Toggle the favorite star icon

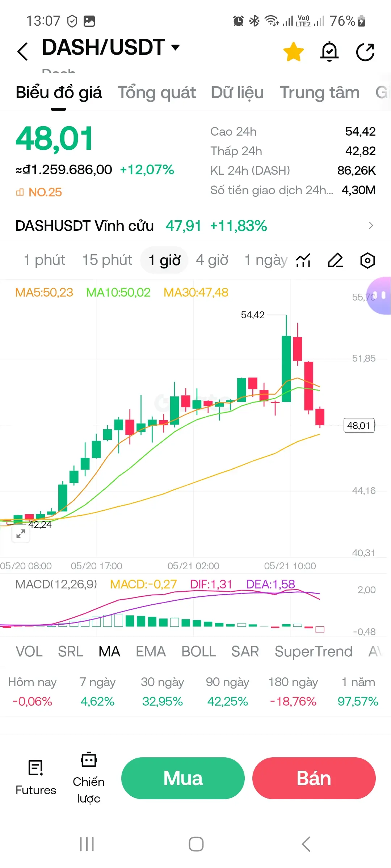click(293, 52)
